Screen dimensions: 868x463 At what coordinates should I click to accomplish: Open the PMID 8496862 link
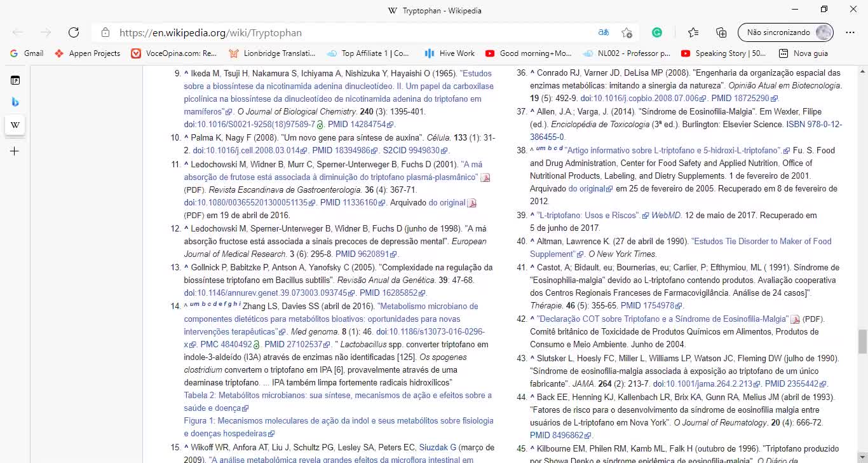(560, 436)
